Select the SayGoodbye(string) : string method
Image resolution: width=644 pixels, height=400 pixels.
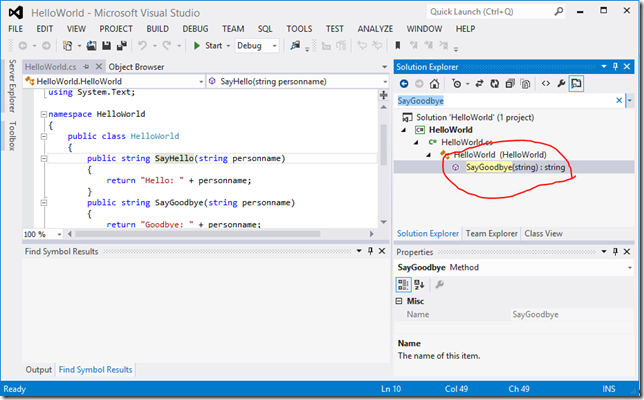pyautogui.click(x=515, y=168)
